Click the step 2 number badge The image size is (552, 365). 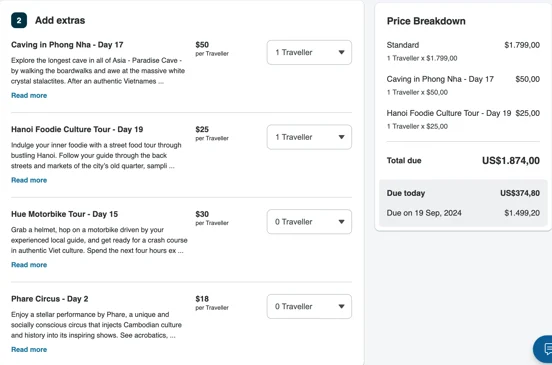pos(19,20)
